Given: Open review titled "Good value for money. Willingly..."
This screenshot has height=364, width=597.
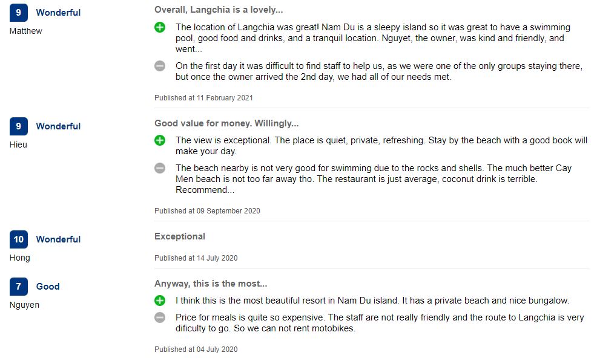Looking at the screenshot, I should pyautogui.click(x=226, y=123).
